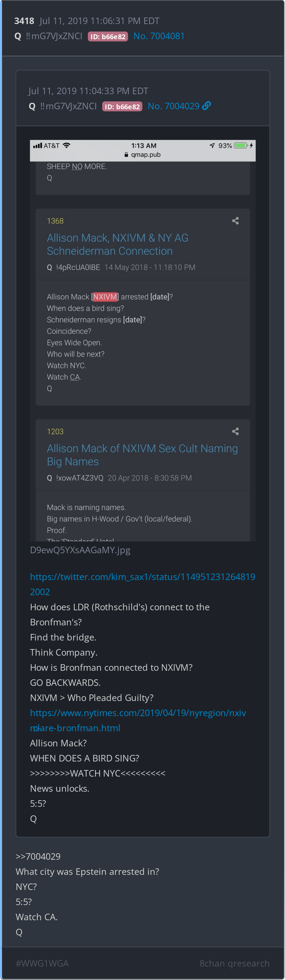Open post No. 7004081 link
This screenshot has width=285, height=980.
click(x=159, y=36)
